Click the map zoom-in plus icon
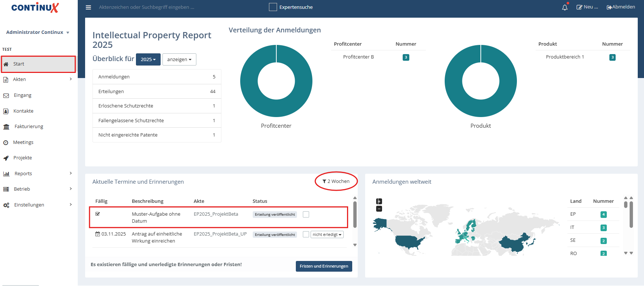Image resolution: width=644 pixels, height=286 pixels. [379, 201]
